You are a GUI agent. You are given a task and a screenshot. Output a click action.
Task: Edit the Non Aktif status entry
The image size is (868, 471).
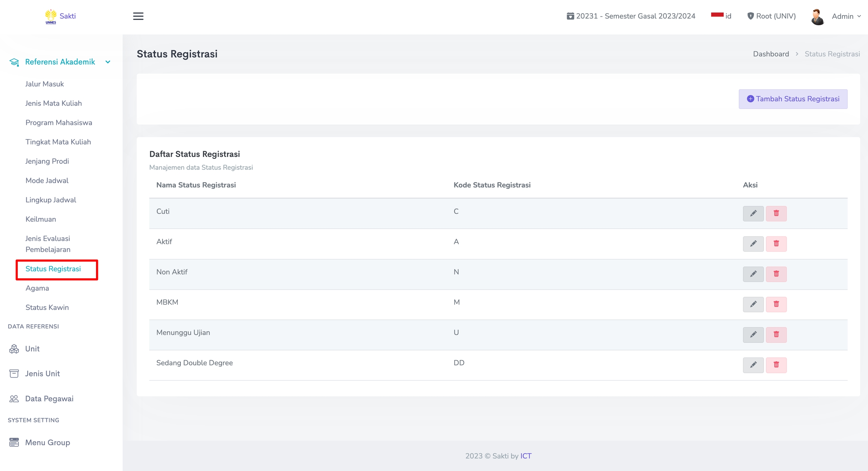[x=753, y=274]
